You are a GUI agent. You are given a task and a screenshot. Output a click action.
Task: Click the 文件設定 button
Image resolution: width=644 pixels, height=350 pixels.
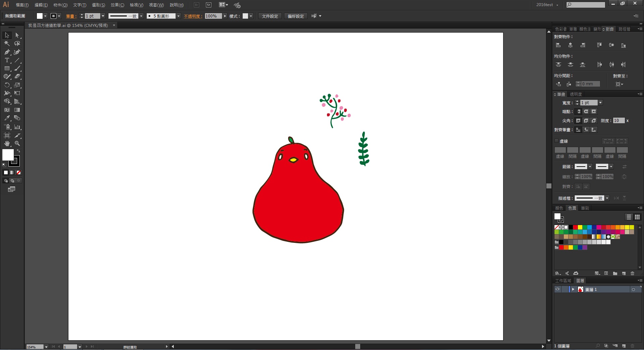tap(270, 16)
